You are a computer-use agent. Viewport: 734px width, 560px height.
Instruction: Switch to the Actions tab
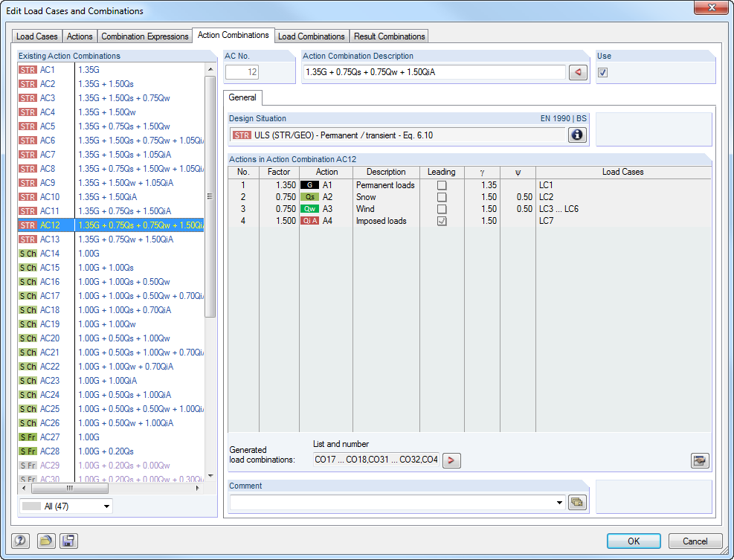80,36
